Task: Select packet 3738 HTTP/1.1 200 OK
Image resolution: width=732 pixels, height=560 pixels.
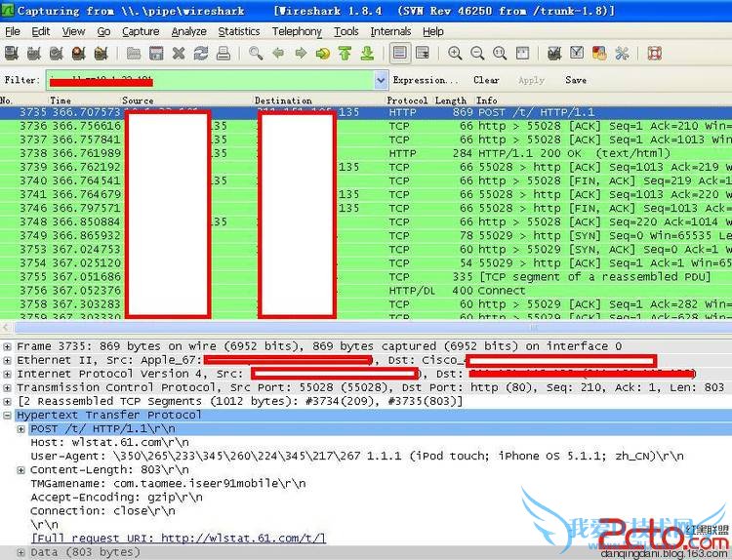Action: [x=366, y=153]
